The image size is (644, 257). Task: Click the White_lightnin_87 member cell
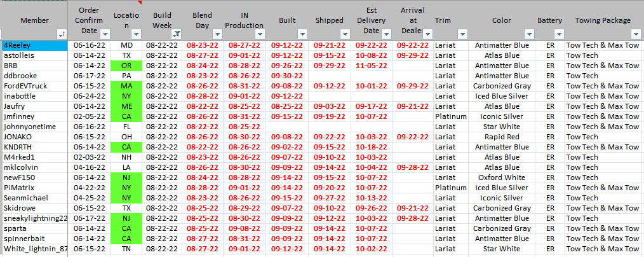pos(34,249)
